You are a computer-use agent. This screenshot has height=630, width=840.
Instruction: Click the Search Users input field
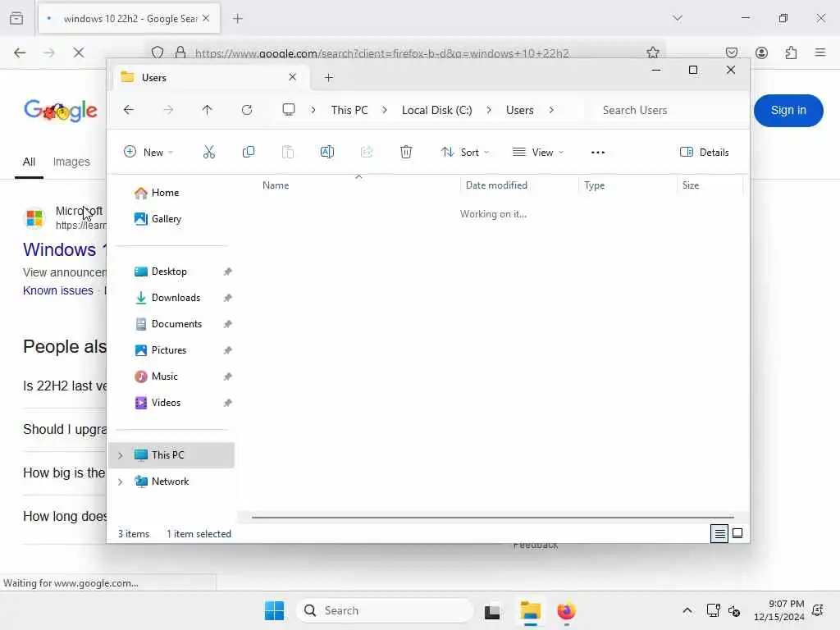pyautogui.click(x=664, y=110)
